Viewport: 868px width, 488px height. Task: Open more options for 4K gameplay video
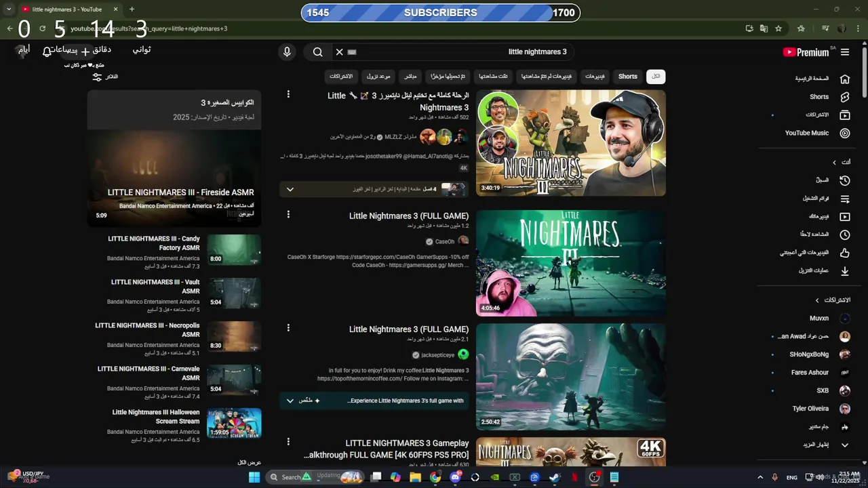point(288,441)
